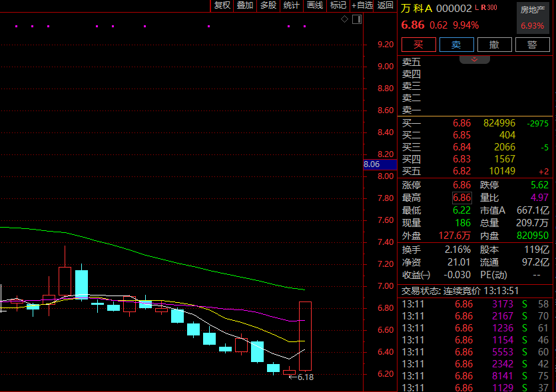Image resolution: width=556 pixels, height=392 pixels.
Task: Select the 买三 bid row at 6.84
Action: [475, 147]
